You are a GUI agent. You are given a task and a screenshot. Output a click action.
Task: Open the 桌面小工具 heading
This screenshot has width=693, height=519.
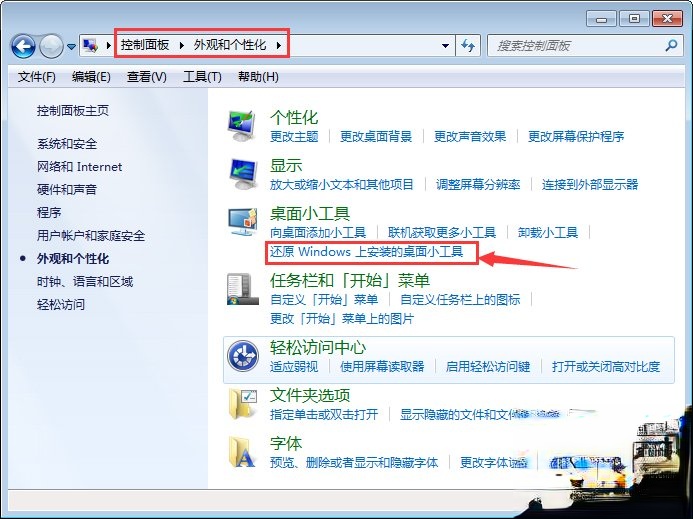(x=310, y=214)
